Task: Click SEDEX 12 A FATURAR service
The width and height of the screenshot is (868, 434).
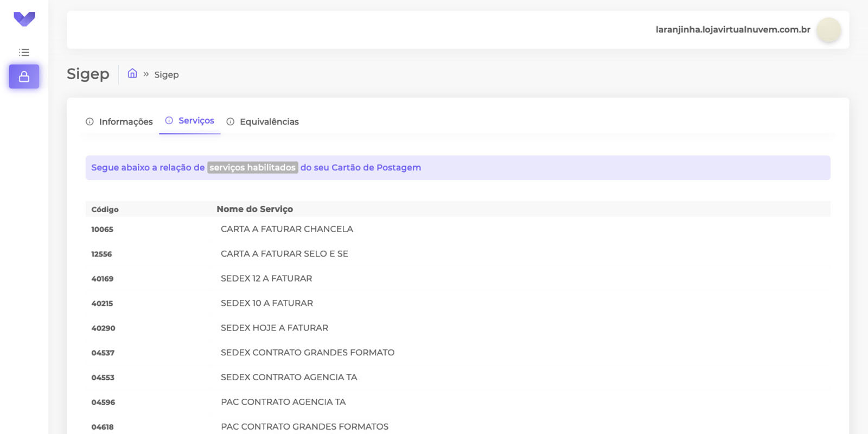Action: pos(266,278)
